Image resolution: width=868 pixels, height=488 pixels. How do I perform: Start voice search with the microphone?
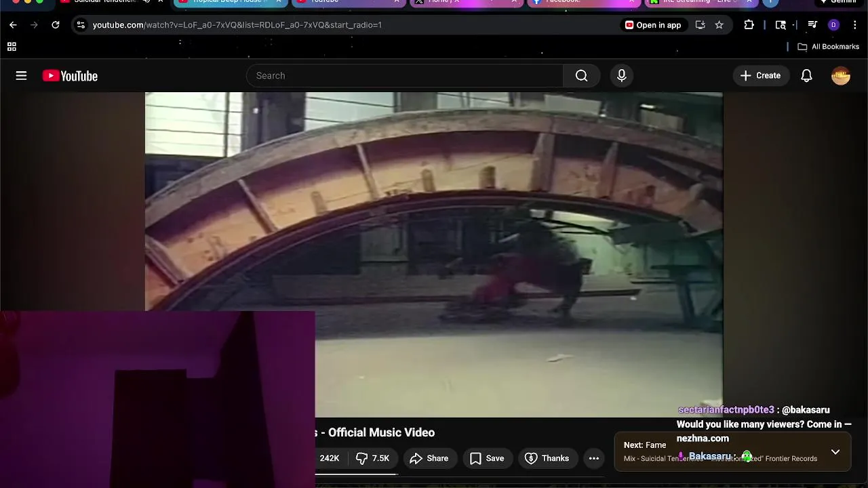point(622,76)
